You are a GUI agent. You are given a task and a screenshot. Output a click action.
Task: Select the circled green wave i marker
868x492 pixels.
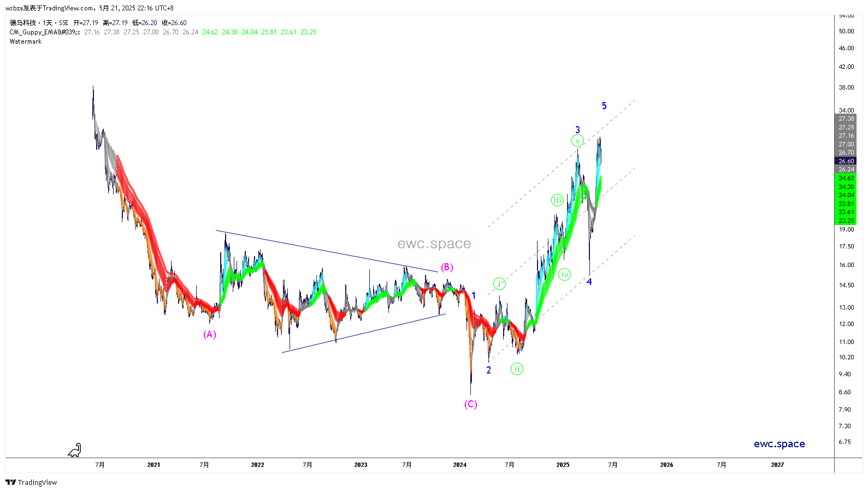tap(499, 283)
